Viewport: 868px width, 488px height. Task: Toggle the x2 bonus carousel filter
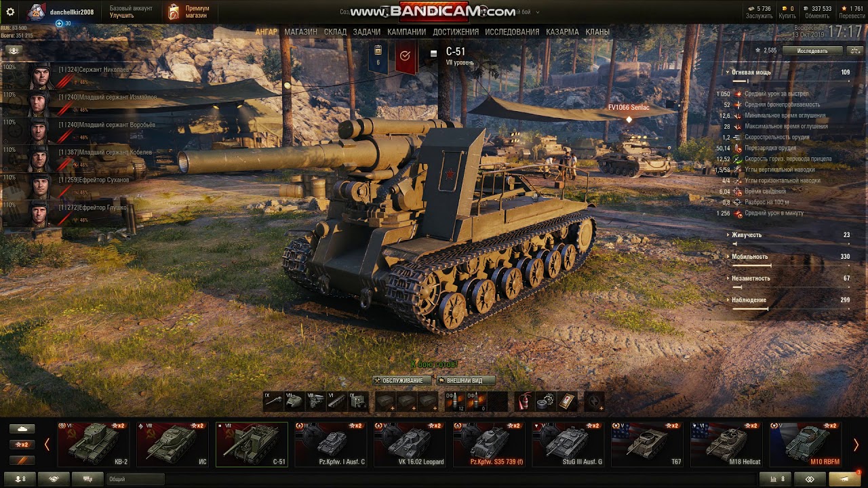pyautogui.click(x=22, y=445)
